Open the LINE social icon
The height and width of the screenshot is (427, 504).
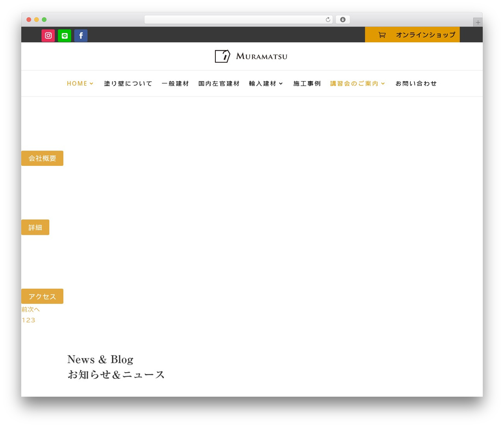[65, 35]
